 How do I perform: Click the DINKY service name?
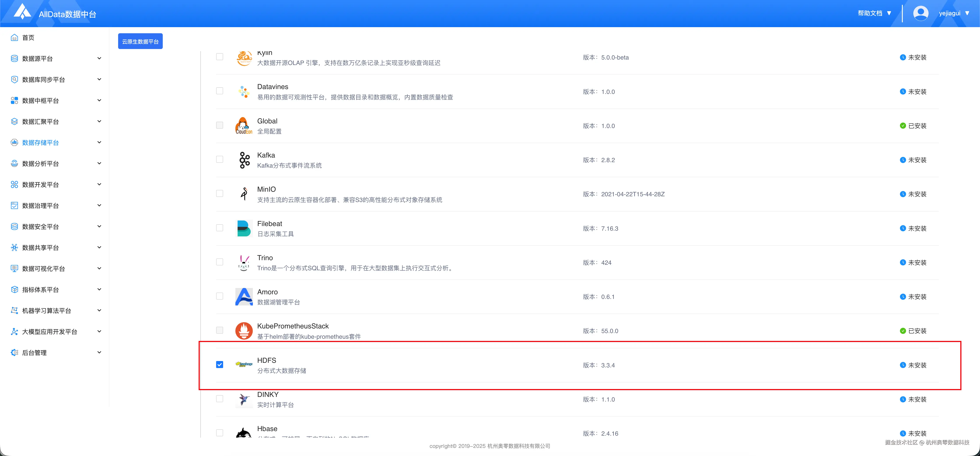(268, 394)
